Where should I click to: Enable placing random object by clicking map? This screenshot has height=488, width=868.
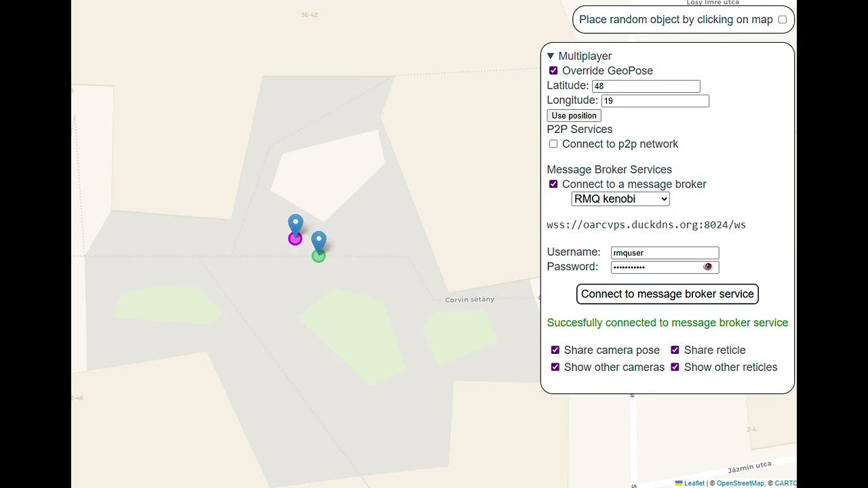click(x=783, y=20)
